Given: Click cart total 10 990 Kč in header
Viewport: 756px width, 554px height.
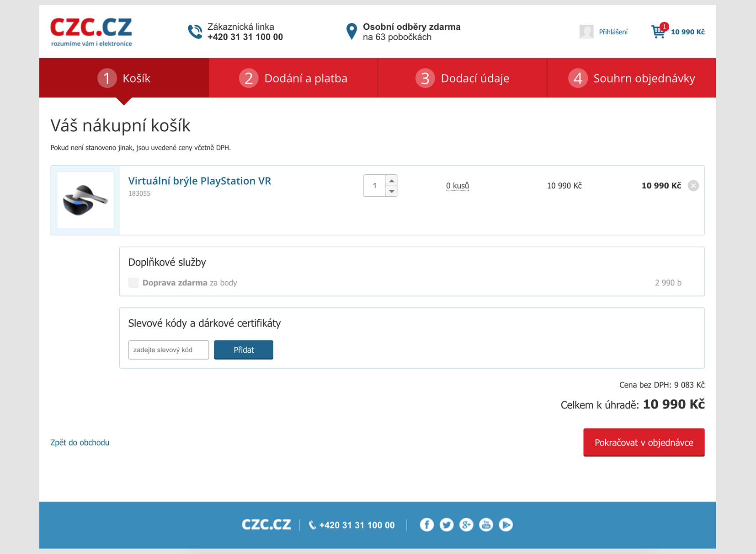Looking at the screenshot, I should 687,32.
